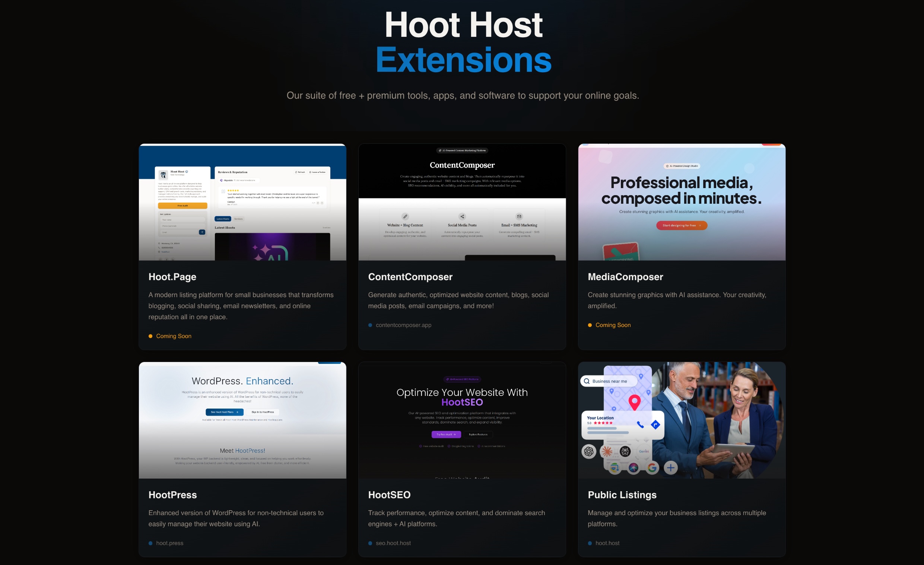Click the large red map pin
This screenshot has height=565, width=924.
(634, 401)
